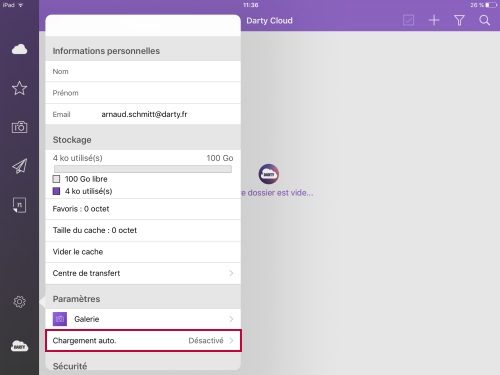
Task: Tap the Darty Cloud title
Action: tap(269, 21)
